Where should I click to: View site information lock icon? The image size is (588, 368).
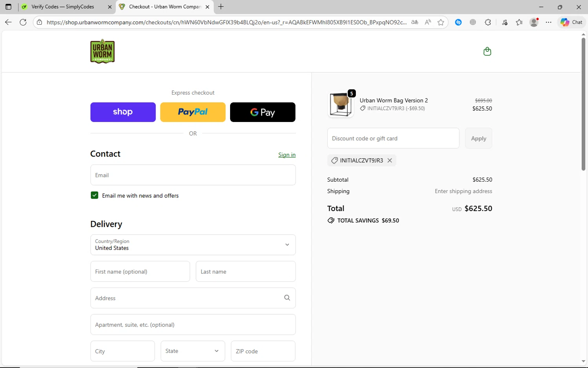39,22
